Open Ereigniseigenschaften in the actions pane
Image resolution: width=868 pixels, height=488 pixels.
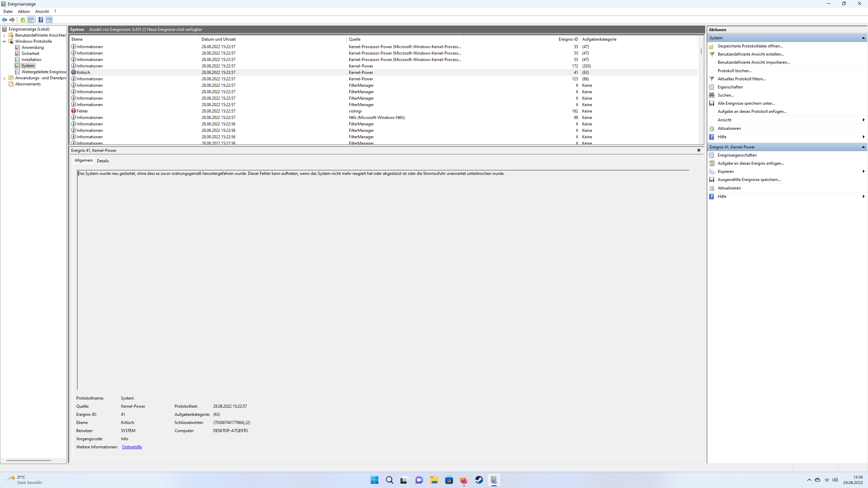[737, 155]
